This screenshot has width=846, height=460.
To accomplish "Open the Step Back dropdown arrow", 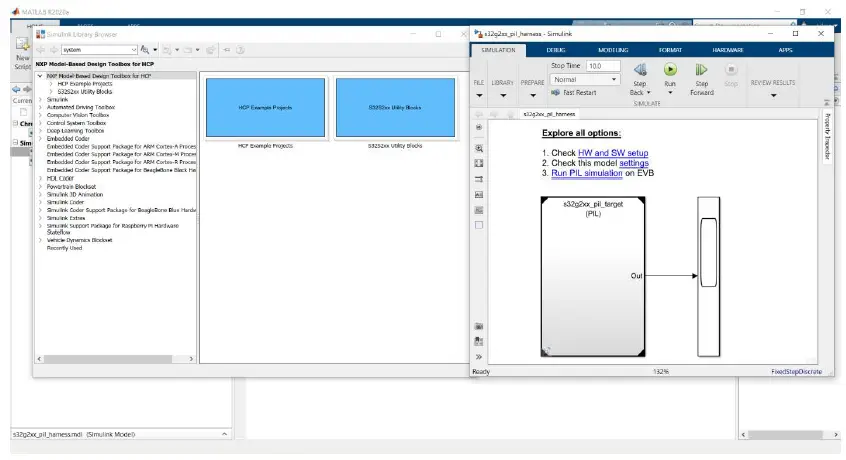I will coord(649,93).
